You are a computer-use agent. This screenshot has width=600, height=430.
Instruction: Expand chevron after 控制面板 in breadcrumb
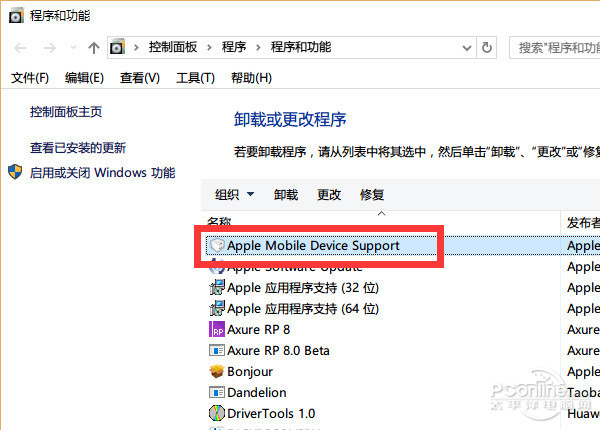click(x=209, y=47)
